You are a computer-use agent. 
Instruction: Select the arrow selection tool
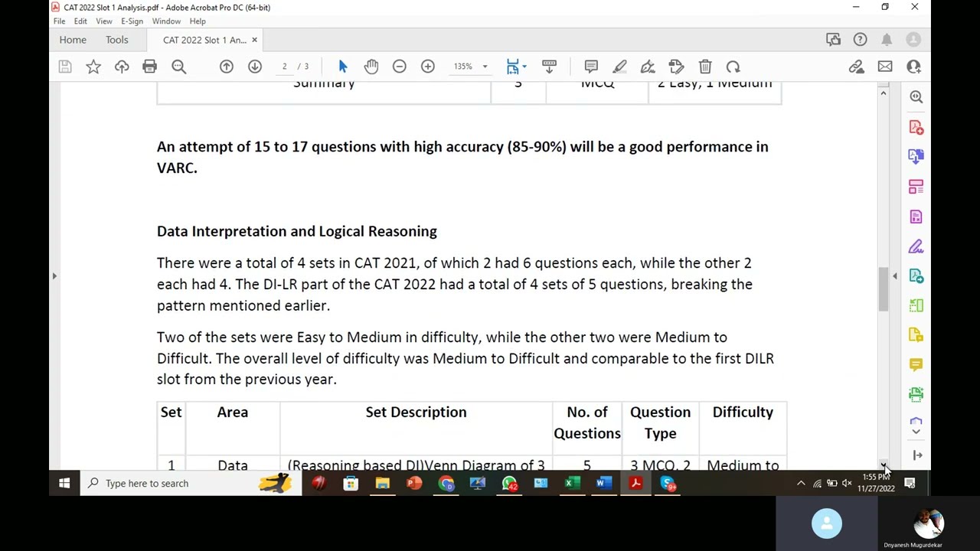coord(343,67)
